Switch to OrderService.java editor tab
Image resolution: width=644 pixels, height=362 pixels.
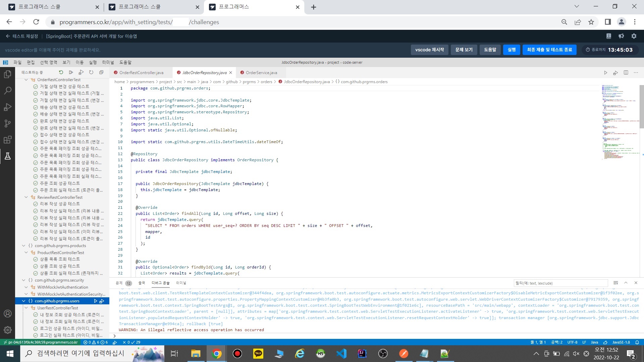point(261,73)
